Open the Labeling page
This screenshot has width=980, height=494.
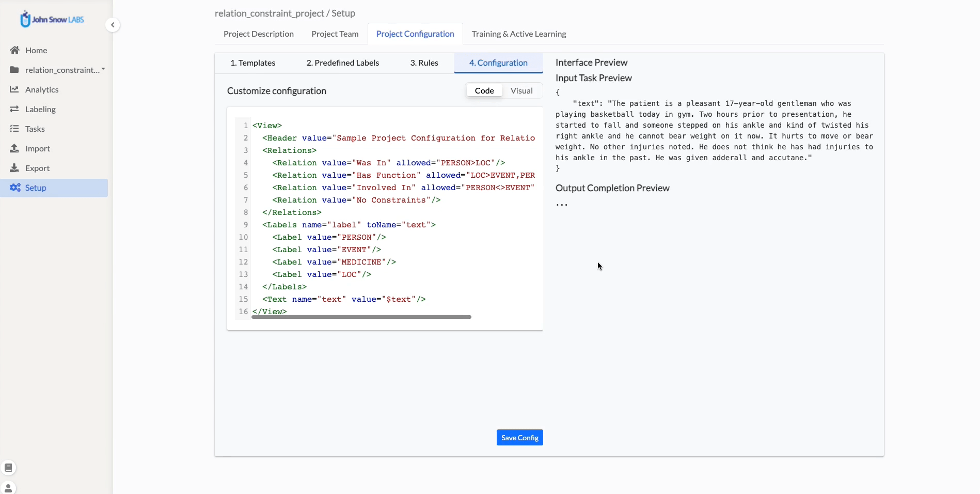pos(40,109)
